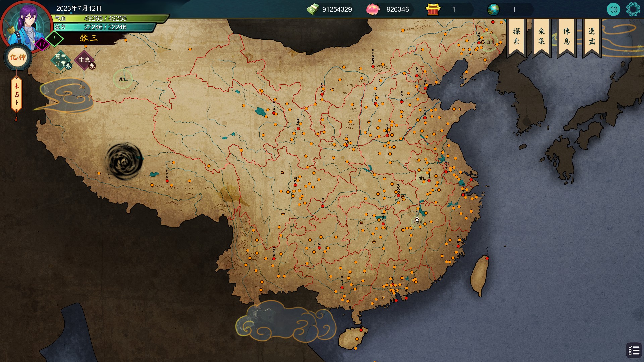Viewport: 644px width, 362px height.
Task: Click the 化神 realm medallion
Action: click(18, 57)
